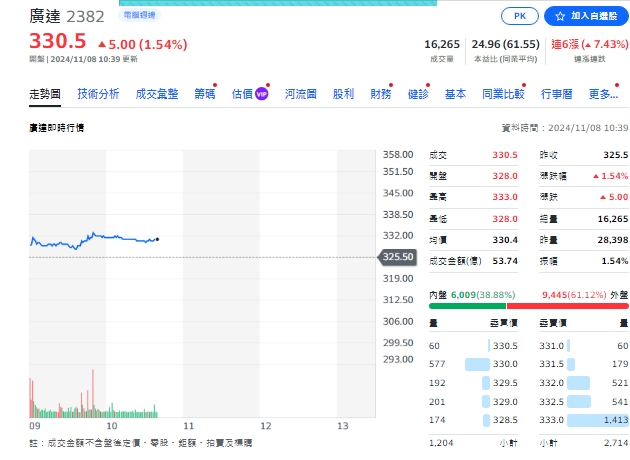630x460 pixels.
Task: Switch to the 基本 tab
Action: [x=455, y=94]
